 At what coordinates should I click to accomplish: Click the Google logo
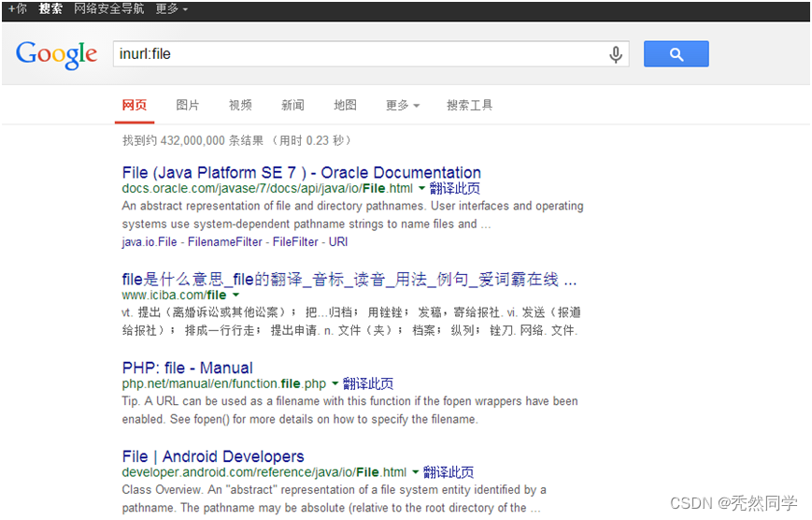(x=56, y=55)
